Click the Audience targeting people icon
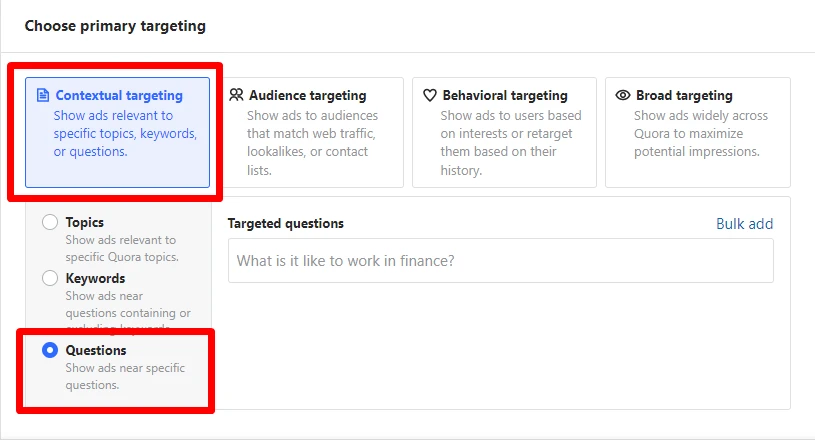The image size is (815, 441). [x=236, y=95]
